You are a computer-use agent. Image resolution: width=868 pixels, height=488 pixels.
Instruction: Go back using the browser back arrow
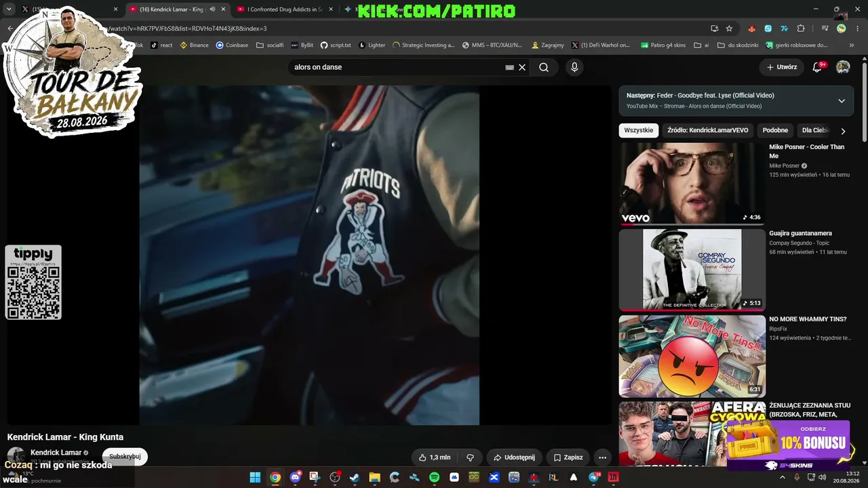pos(10,28)
